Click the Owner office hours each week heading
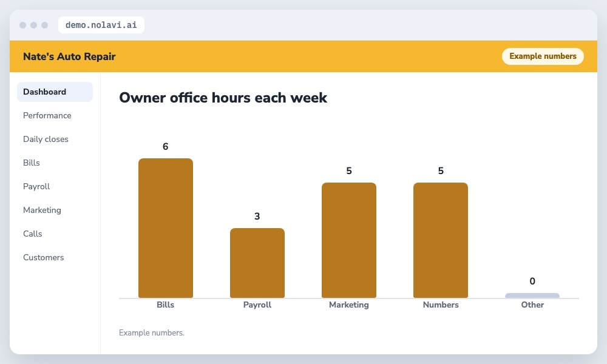The width and height of the screenshot is (607, 364). (223, 98)
